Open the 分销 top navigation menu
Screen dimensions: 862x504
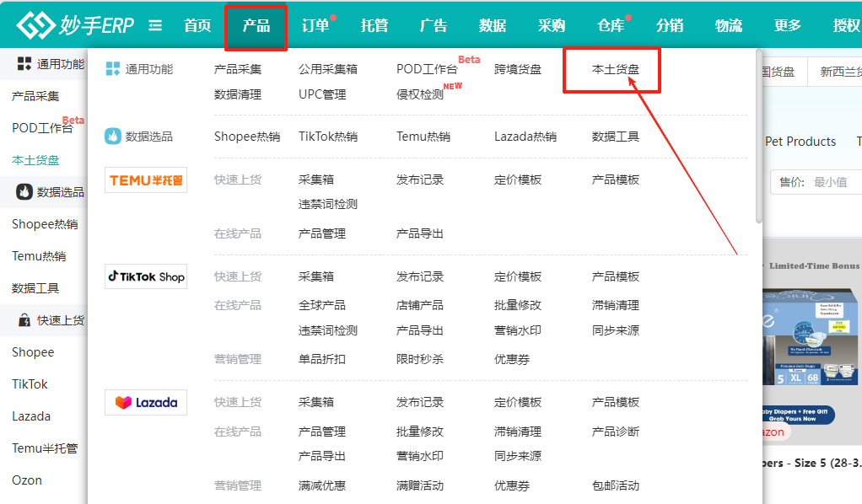point(670,25)
